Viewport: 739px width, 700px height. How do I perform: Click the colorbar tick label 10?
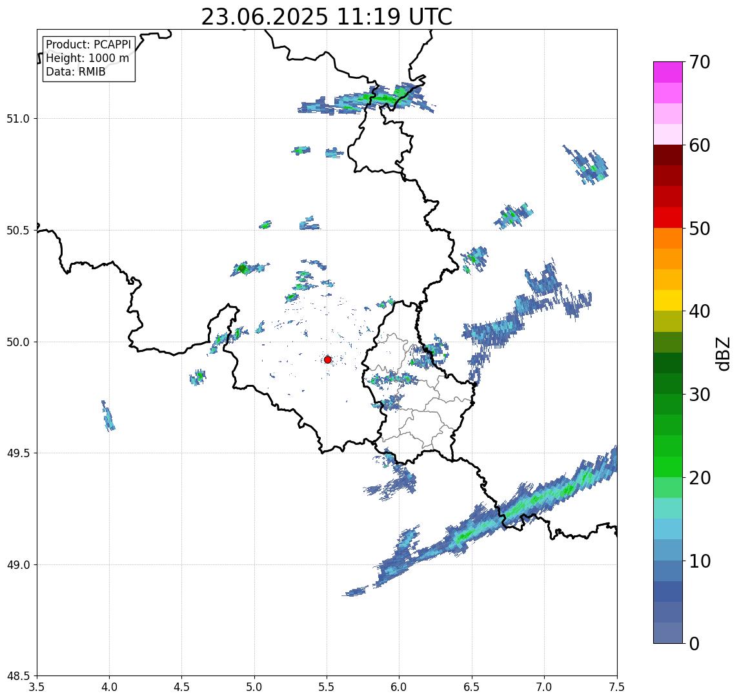click(x=700, y=561)
